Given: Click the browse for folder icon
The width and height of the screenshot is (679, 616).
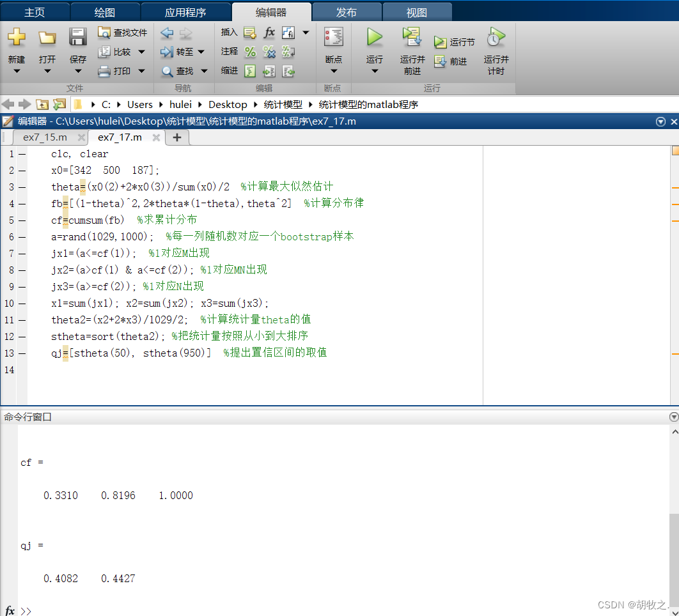Looking at the screenshot, I should [x=59, y=104].
